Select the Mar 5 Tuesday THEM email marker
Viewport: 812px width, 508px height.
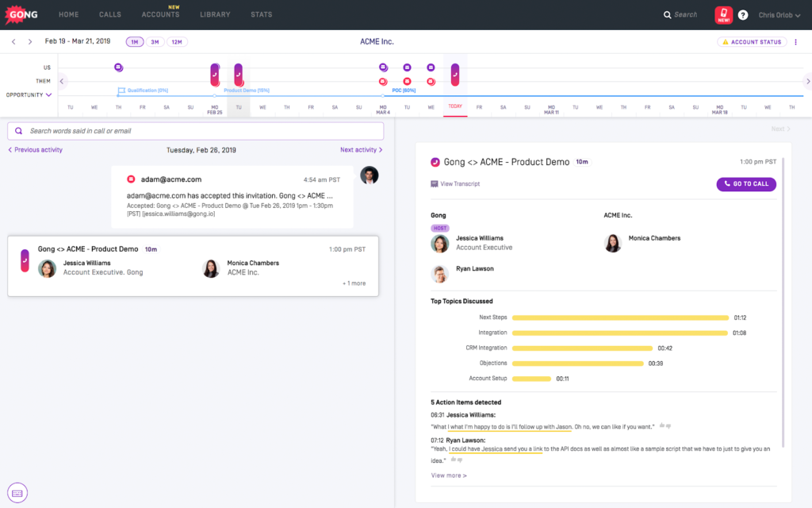point(407,82)
